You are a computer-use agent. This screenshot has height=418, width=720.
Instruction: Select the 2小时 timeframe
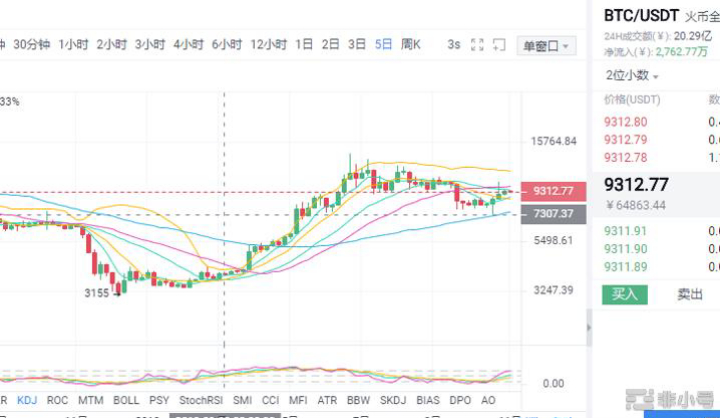click(112, 45)
